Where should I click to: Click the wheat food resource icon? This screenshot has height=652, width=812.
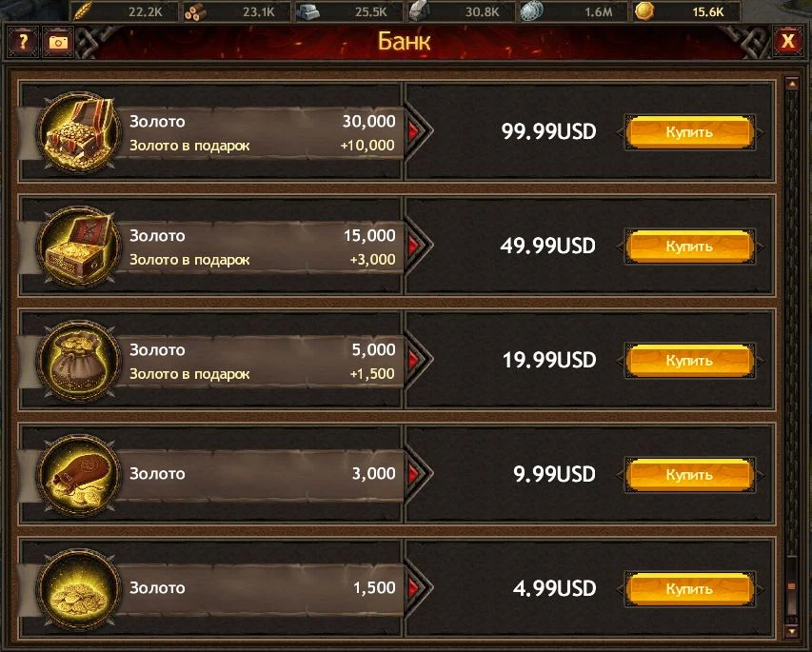[83, 10]
